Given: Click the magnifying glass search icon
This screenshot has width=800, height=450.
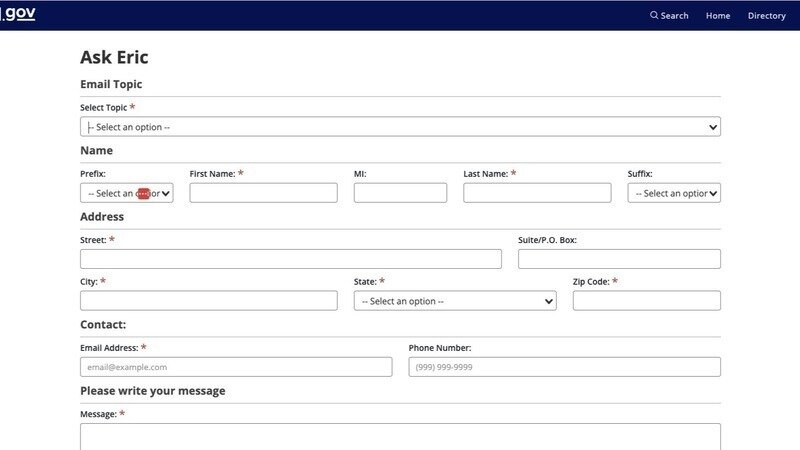Looking at the screenshot, I should point(654,15).
